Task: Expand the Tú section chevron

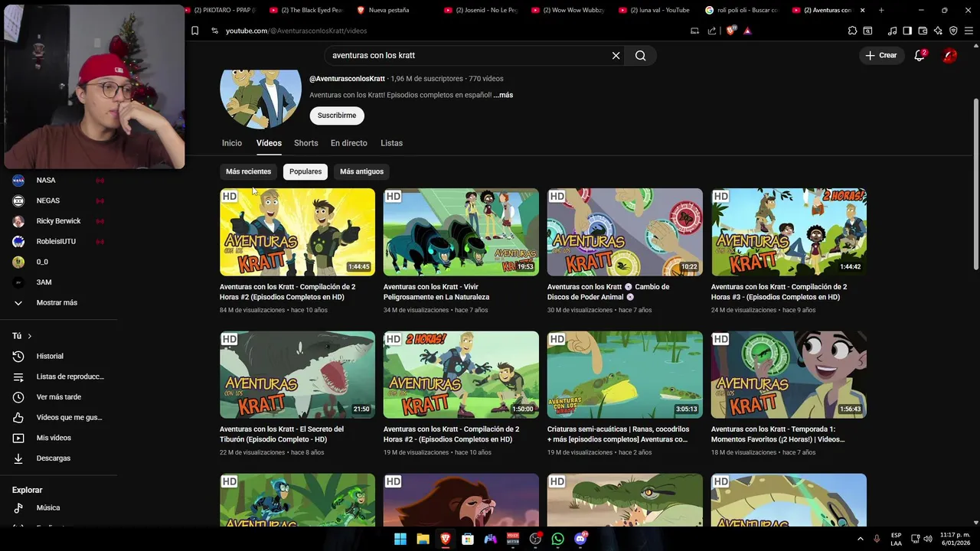Action: pyautogui.click(x=30, y=336)
